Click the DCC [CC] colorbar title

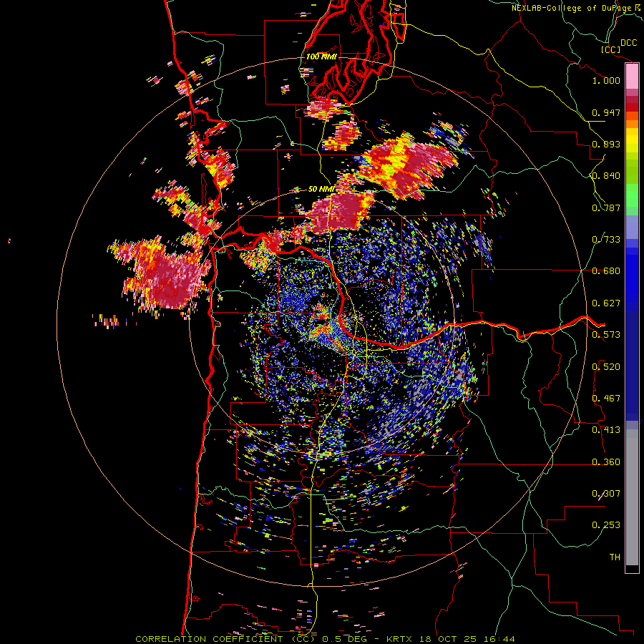tap(619, 46)
